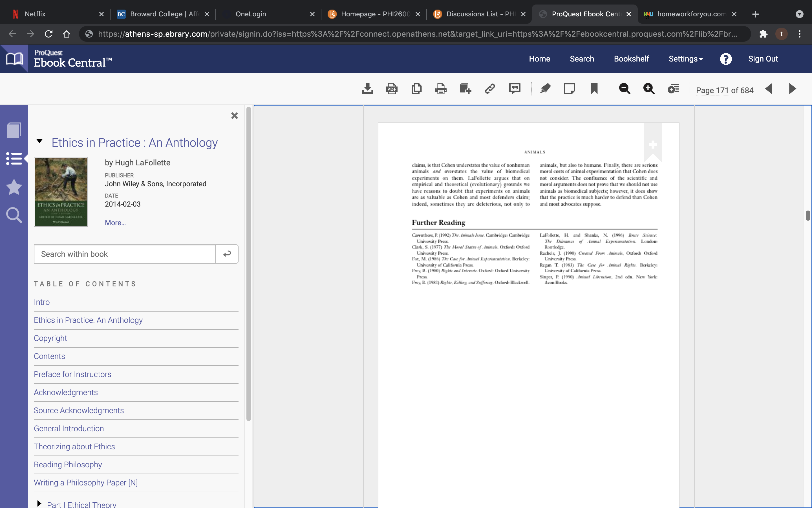Click the More... book details link
The width and height of the screenshot is (812, 508).
[115, 223]
